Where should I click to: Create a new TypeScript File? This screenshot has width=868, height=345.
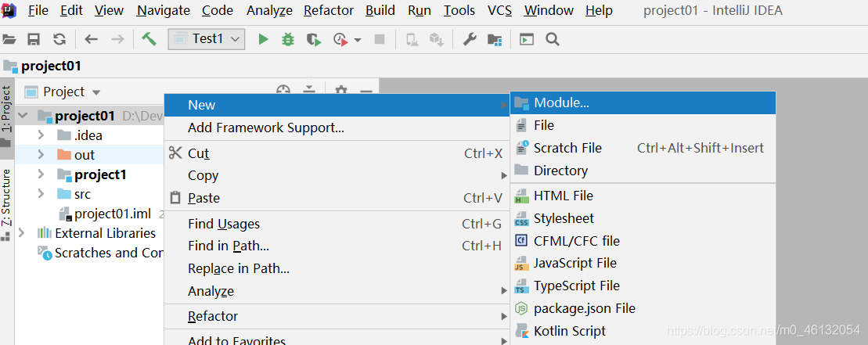coord(643,286)
